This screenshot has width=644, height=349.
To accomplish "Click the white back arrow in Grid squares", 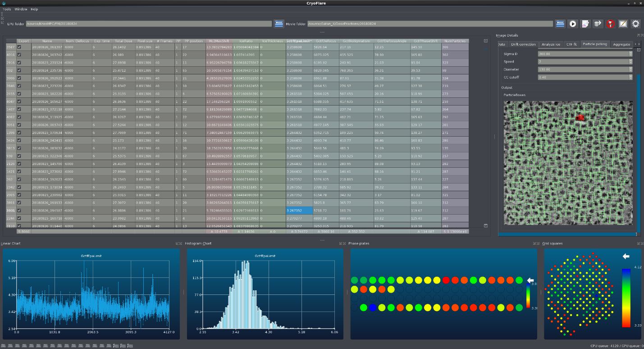I will 626,256.
